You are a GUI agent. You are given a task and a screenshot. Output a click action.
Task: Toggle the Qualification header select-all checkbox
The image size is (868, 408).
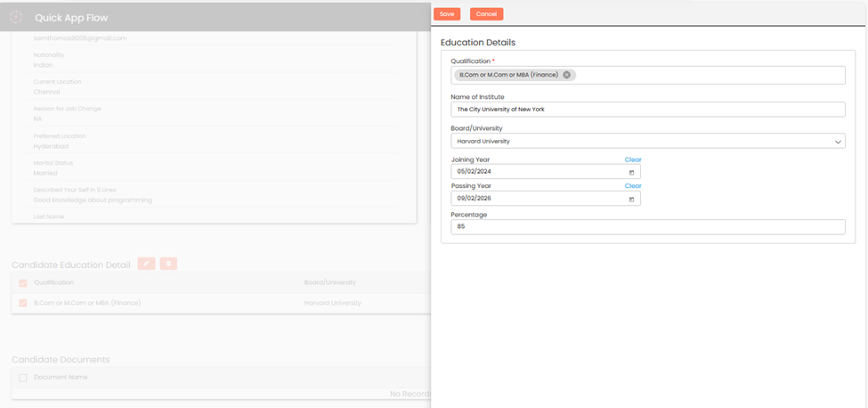[x=23, y=283]
